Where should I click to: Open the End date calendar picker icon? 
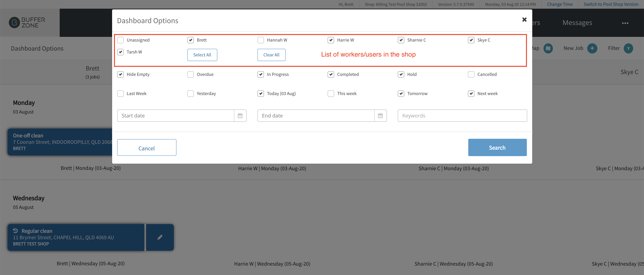(x=380, y=116)
